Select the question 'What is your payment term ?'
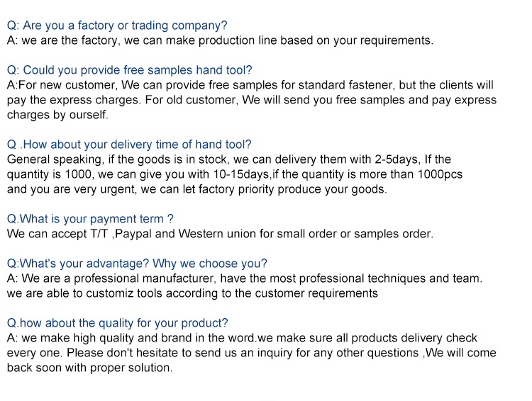Image resolution: width=532 pixels, height=401 pixels. click(90, 219)
